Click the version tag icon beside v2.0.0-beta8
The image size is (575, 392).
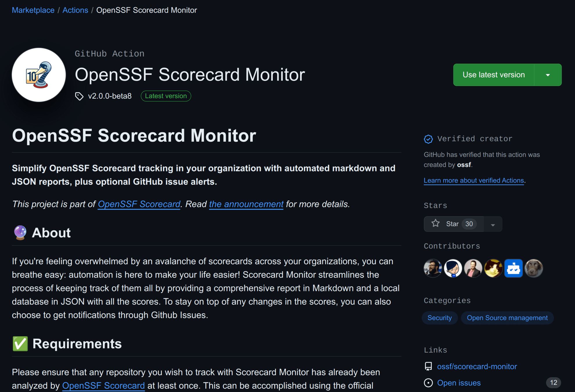[x=79, y=96]
